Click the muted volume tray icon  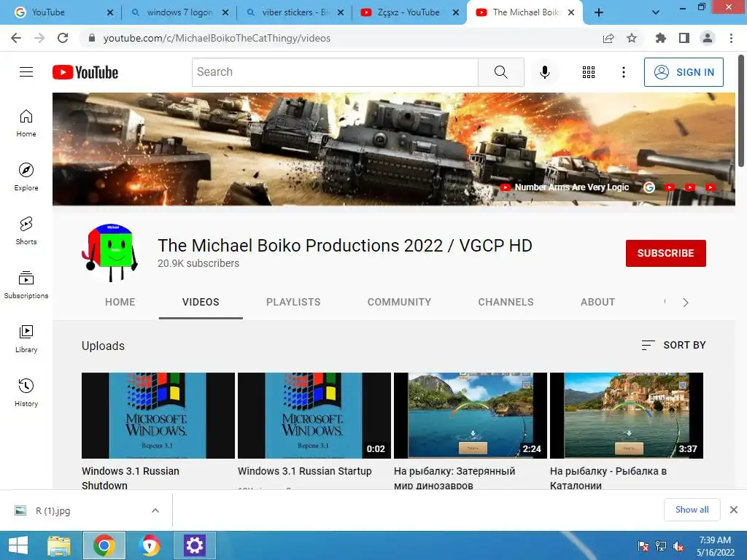click(678, 545)
